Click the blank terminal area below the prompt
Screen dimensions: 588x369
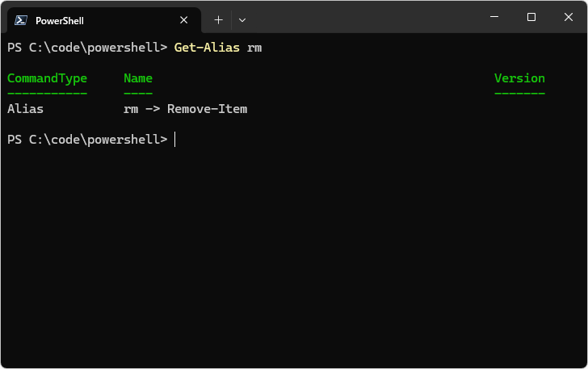tap(294, 258)
